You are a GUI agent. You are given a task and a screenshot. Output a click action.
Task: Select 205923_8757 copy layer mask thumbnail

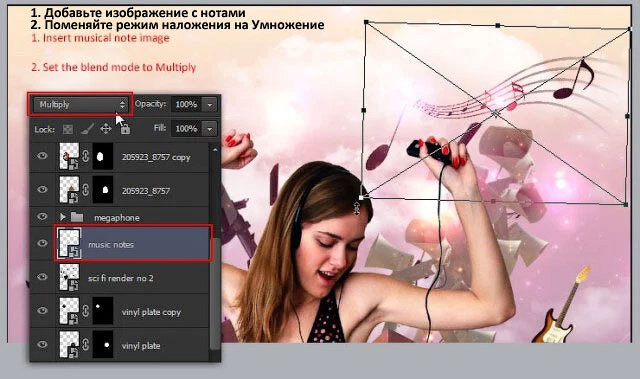tap(102, 156)
